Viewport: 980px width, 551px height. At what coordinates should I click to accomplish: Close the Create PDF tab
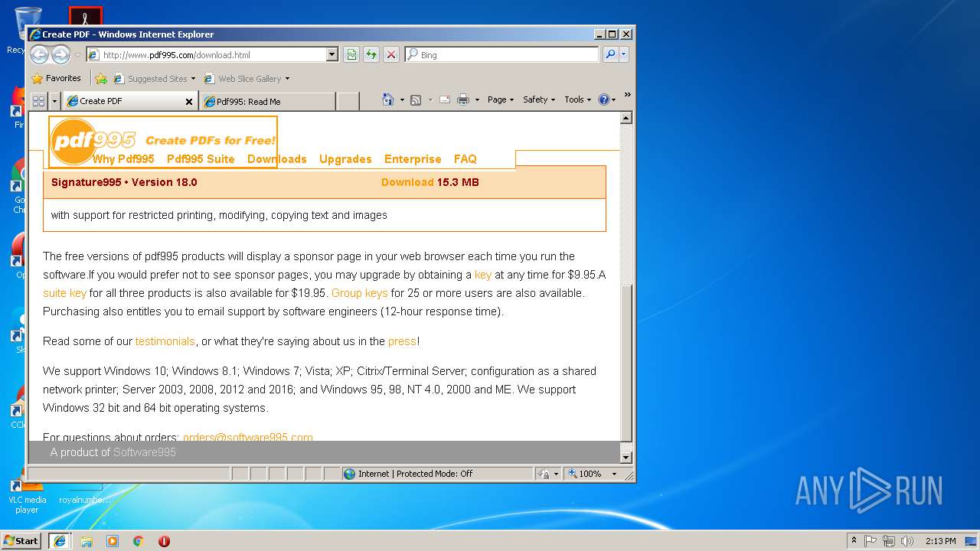(x=189, y=101)
